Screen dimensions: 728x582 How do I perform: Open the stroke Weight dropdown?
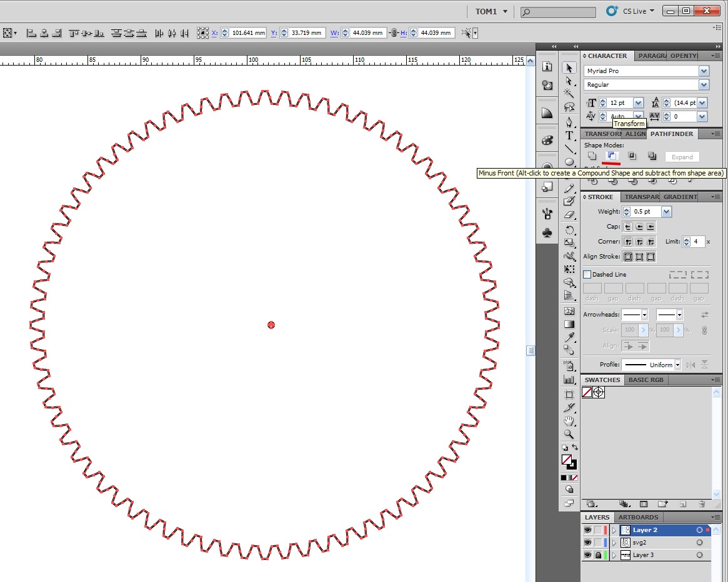[x=667, y=212]
